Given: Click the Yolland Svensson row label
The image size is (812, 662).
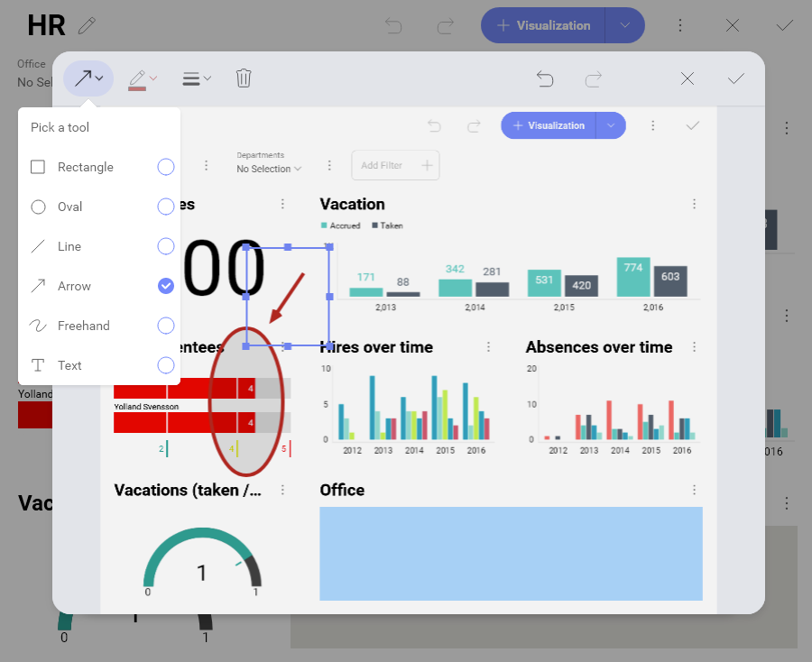Looking at the screenshot, I should (146, 407).
